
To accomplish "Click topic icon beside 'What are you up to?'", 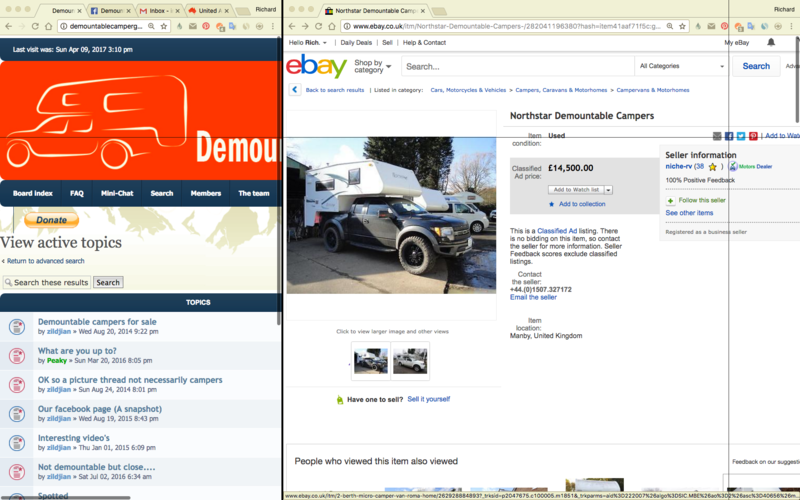I will (17, 356).
